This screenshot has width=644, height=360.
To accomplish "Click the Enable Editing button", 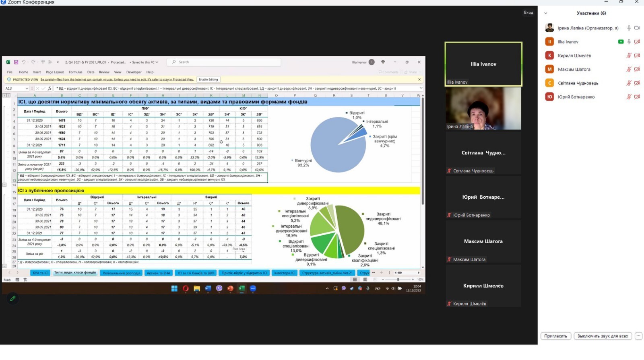I will point(208,80).
